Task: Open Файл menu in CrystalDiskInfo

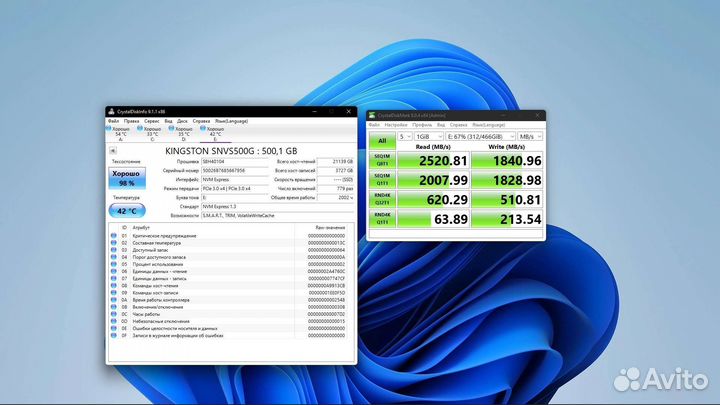Action: click(x=113, y=121)
